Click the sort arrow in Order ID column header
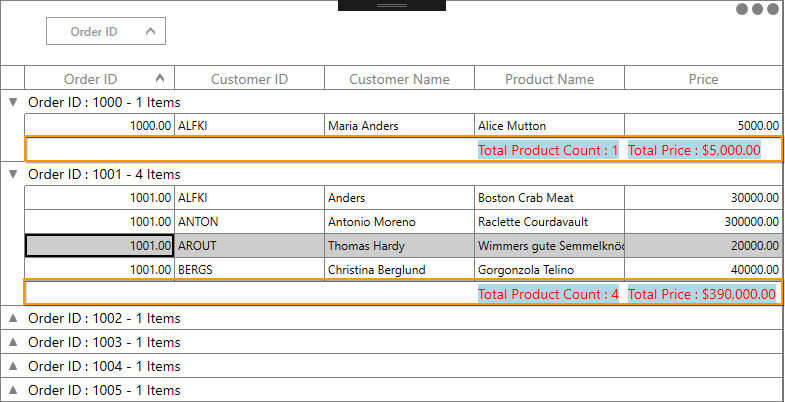Image resolution: width=785 pixels, height=402 pixels. click(160, 78)
